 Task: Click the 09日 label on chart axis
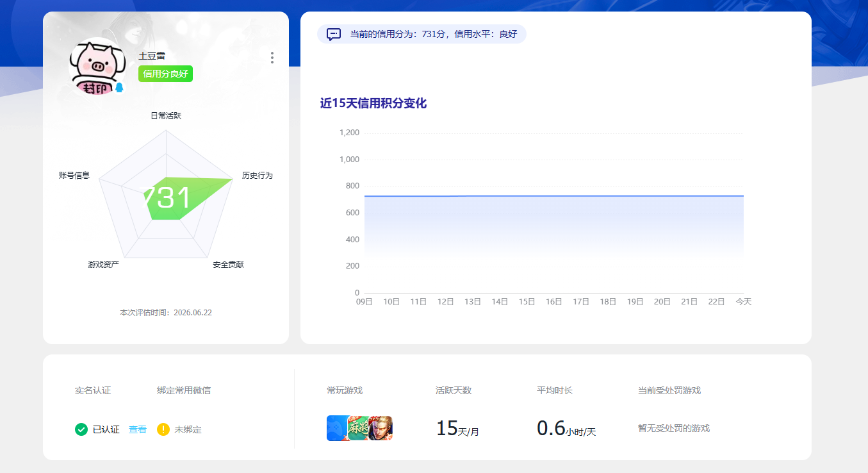coord(364,302)
